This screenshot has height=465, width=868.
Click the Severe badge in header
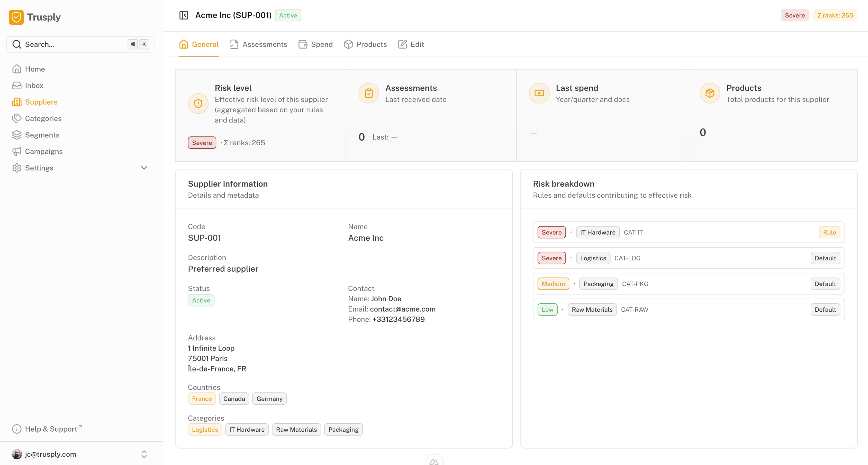click(794, 15)
